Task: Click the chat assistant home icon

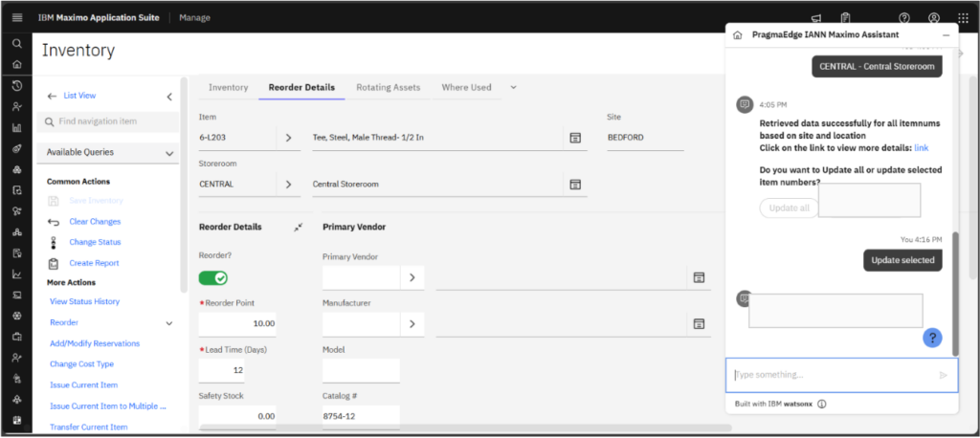Action: [738, 35]
